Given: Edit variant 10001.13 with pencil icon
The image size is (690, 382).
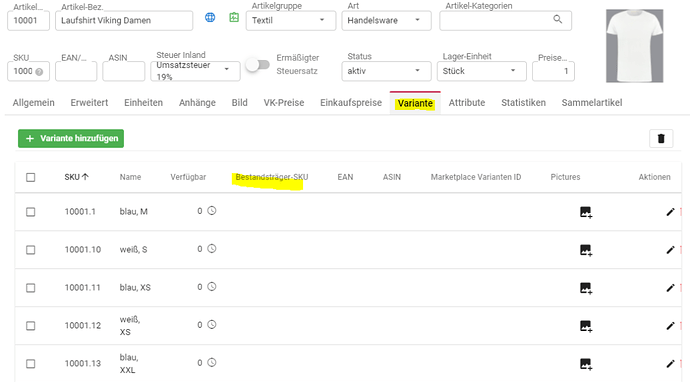Looking at the screenshot, I should [670, 364].
